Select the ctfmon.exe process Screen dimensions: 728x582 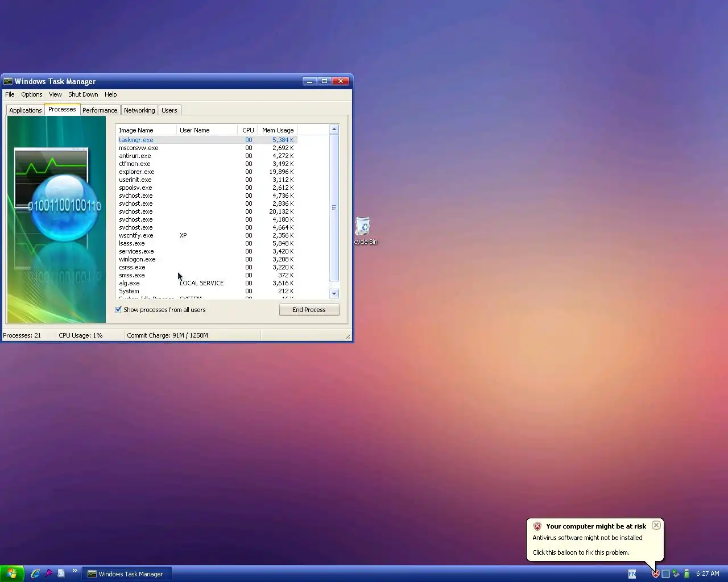pyautogui.click(x=206, y=164)
